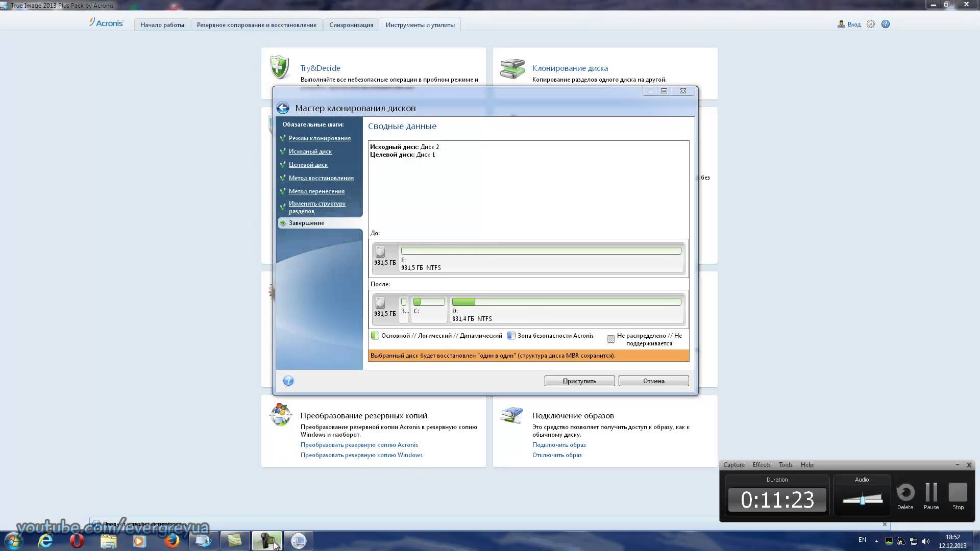Select the disk icon in the До panel
980x551 pixels.
[380, 252]
